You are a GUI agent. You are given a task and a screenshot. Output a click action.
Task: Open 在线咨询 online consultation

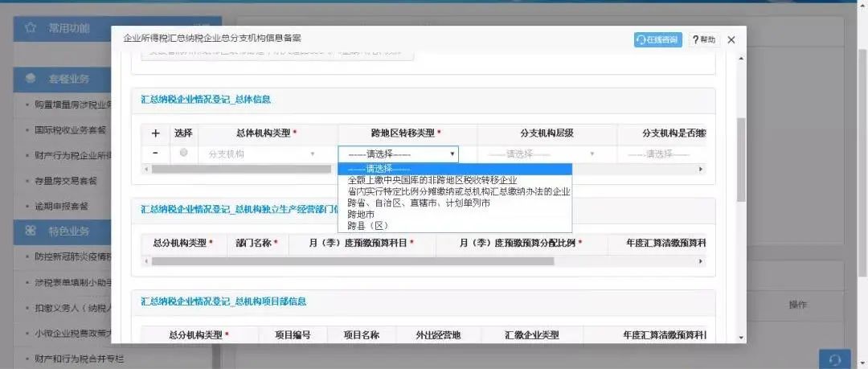[657, 39]
